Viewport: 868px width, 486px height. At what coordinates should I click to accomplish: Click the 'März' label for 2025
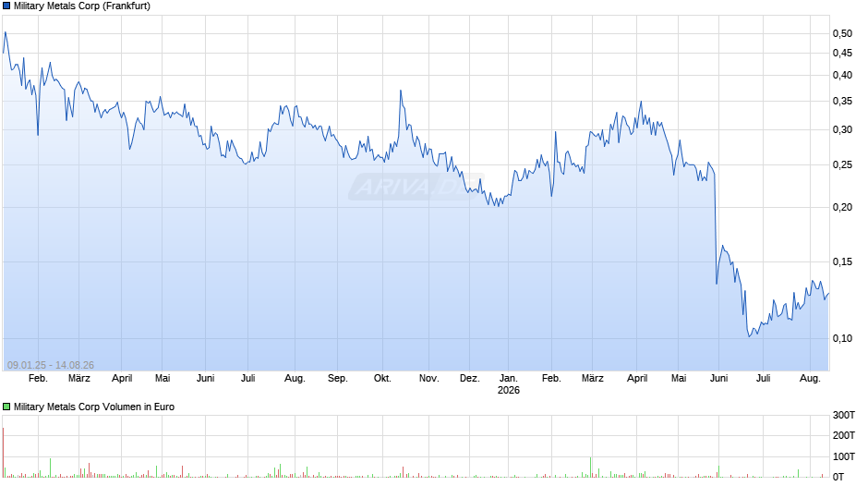point(79,379)
